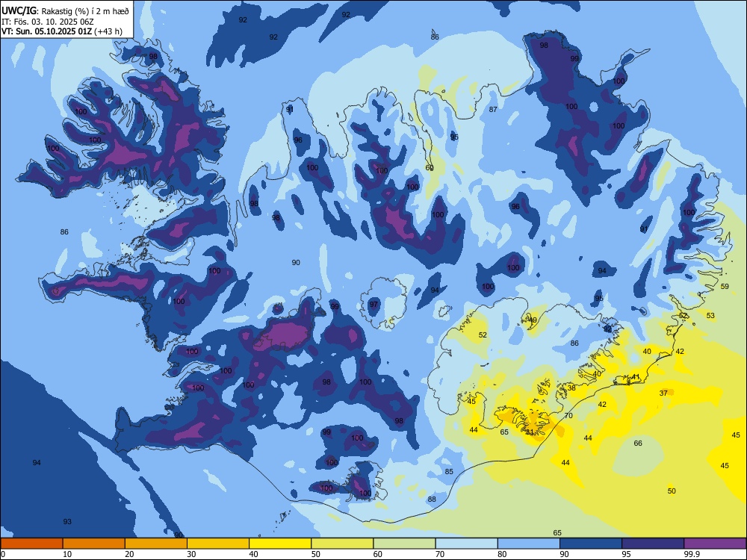
Task: Click the legend scale label '0'
Action: pos(3,554)
